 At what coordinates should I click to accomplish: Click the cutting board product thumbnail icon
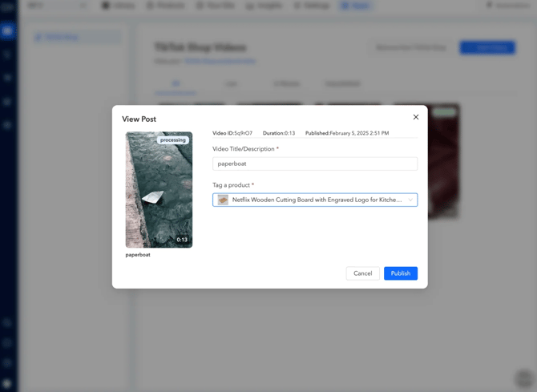(x=223, y=200)
